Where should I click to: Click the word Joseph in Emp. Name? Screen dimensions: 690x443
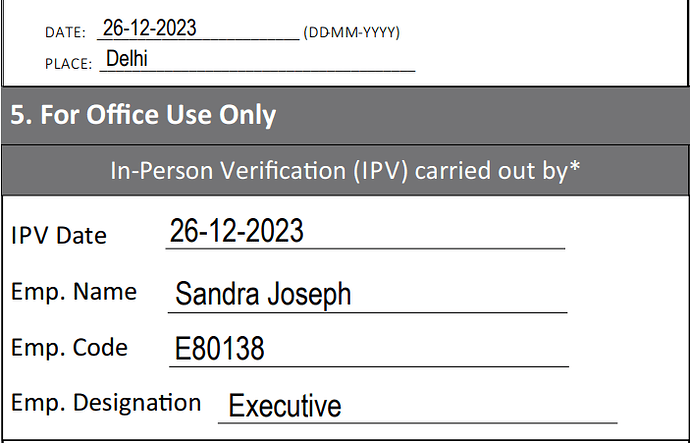coord(309,294)
